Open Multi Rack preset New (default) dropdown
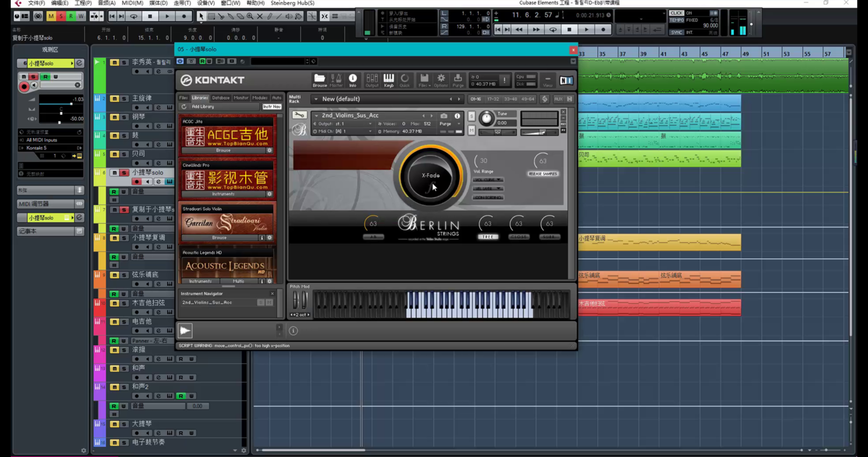The height and width of the screenshot is (457, 868). coord(316,99)
